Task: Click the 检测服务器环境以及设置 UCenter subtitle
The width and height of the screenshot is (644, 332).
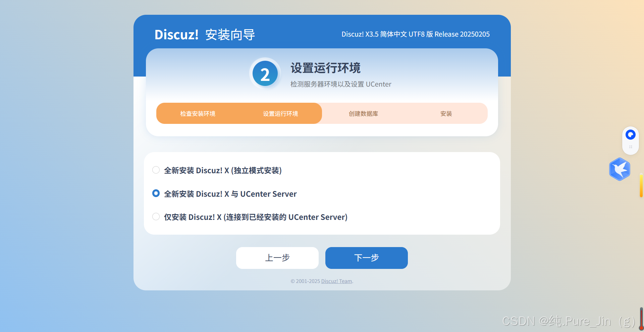Action: [x=341, y=84]
